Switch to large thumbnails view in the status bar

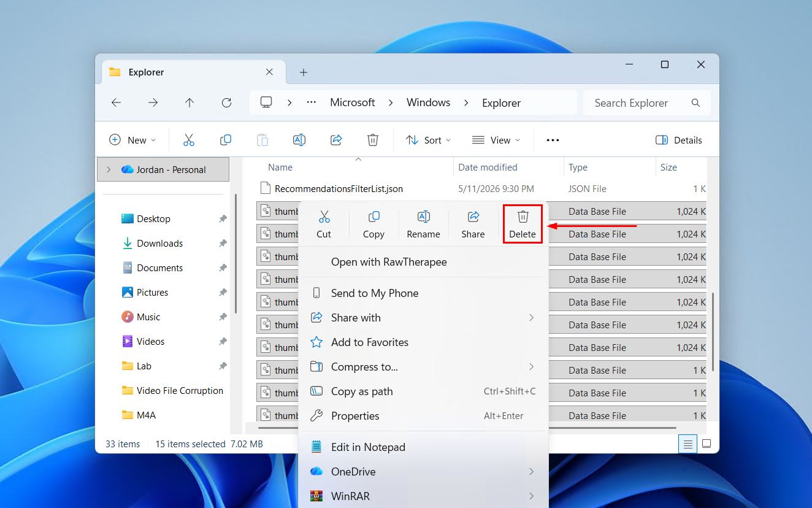(x=706, y=444)
